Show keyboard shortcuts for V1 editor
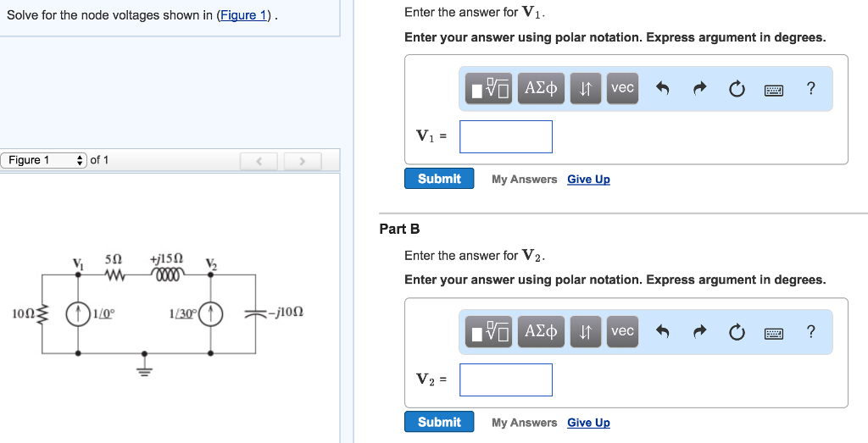This screenshot has height=443, width=868. tap(773, 90)
